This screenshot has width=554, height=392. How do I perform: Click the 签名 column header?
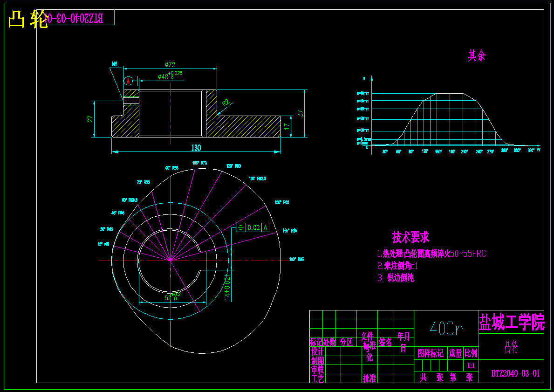(385, 342)
